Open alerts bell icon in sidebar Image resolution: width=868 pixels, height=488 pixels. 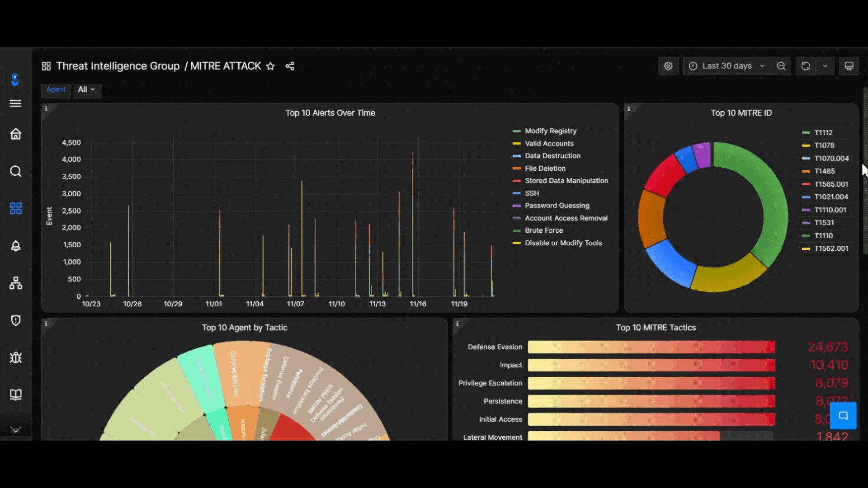[x=16, y=246]
